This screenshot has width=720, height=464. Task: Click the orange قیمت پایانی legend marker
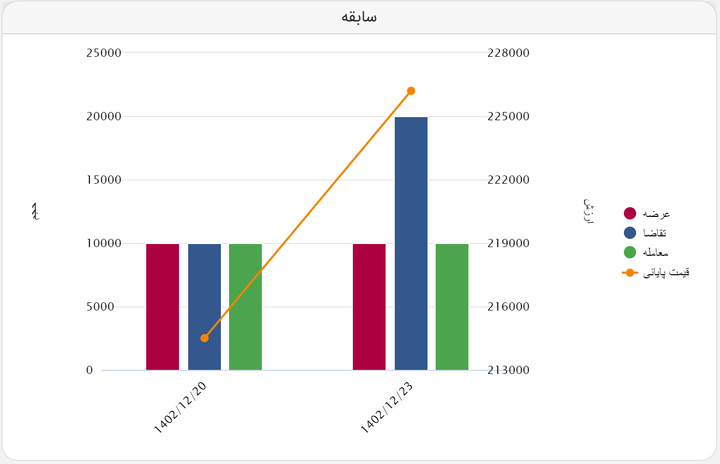pos(630,272)
